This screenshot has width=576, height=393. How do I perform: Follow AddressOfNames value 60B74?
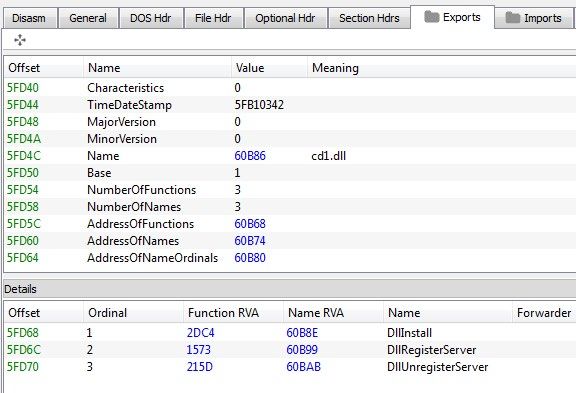pyautogui.click(x=250, y=241)
